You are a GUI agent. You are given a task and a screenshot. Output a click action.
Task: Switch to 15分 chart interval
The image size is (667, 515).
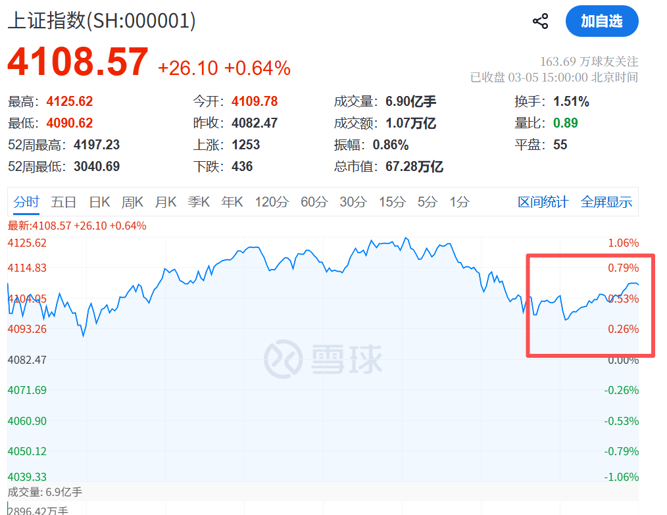[x=391, y=202]
